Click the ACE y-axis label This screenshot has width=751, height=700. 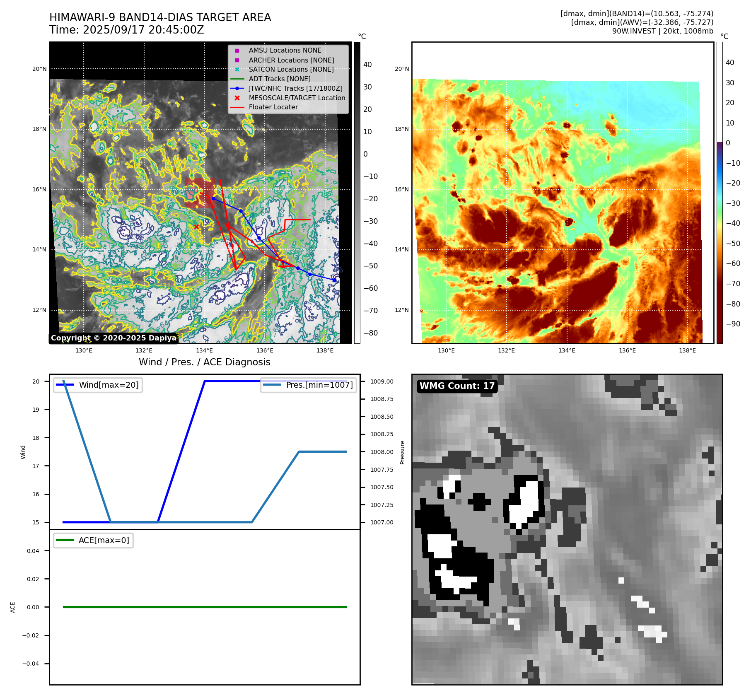(12, 607)
